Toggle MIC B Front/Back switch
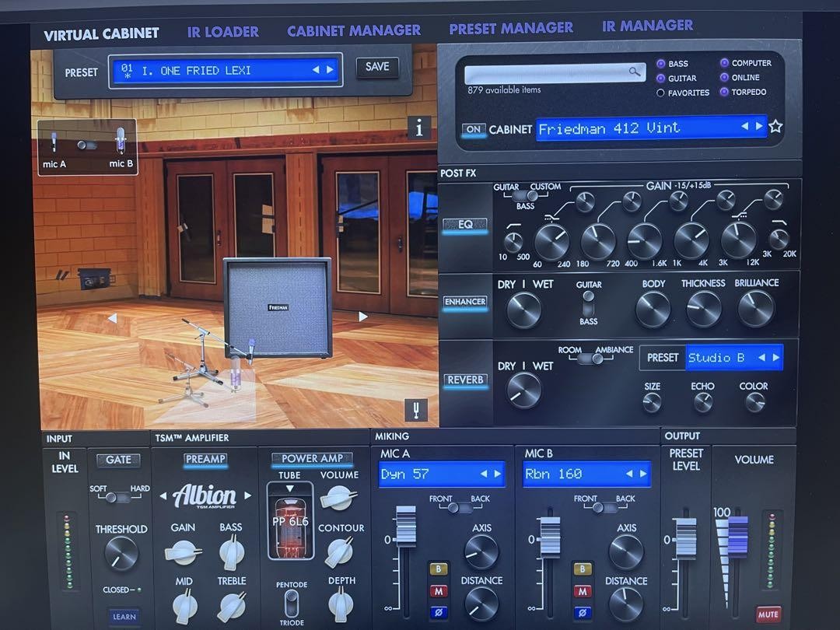The width and height of the screenshot is (840, 630). coord(604,507)
